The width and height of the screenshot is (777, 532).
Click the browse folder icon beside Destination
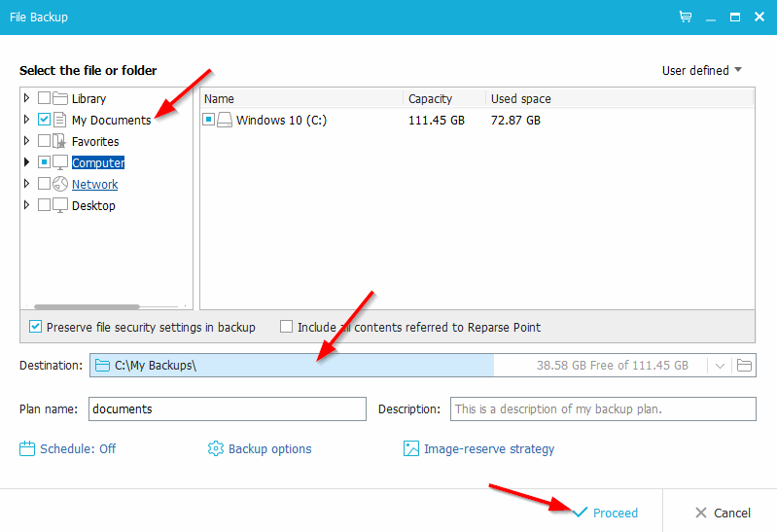click(x=745, y=366)
